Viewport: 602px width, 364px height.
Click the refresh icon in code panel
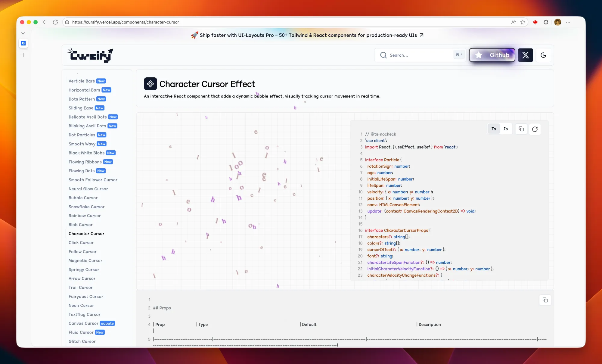click(535, 129)
